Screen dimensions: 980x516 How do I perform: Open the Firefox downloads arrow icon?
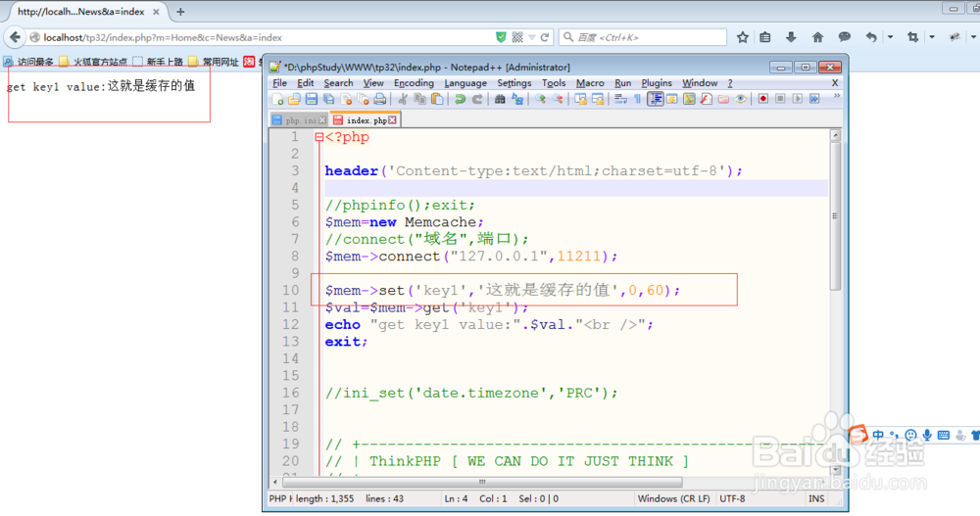791,37
